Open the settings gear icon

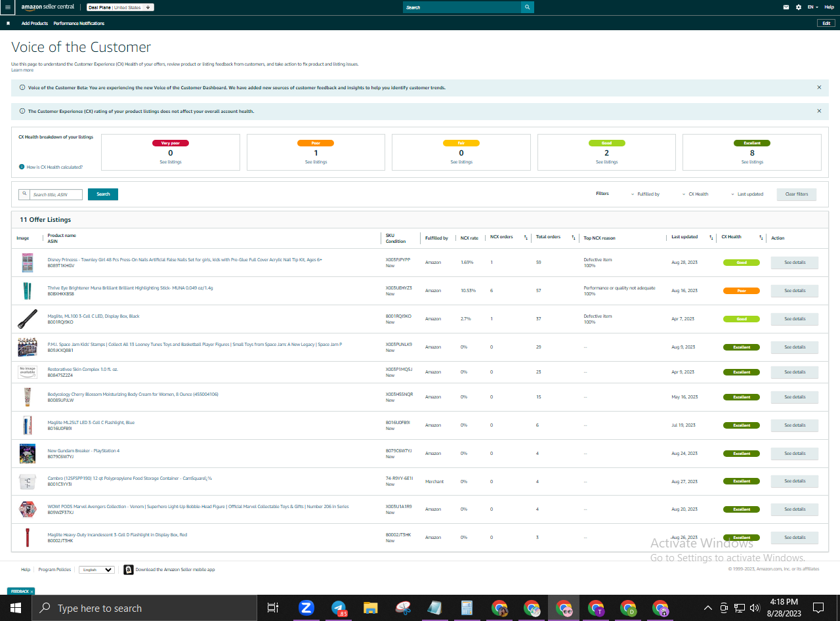[799, 7]
